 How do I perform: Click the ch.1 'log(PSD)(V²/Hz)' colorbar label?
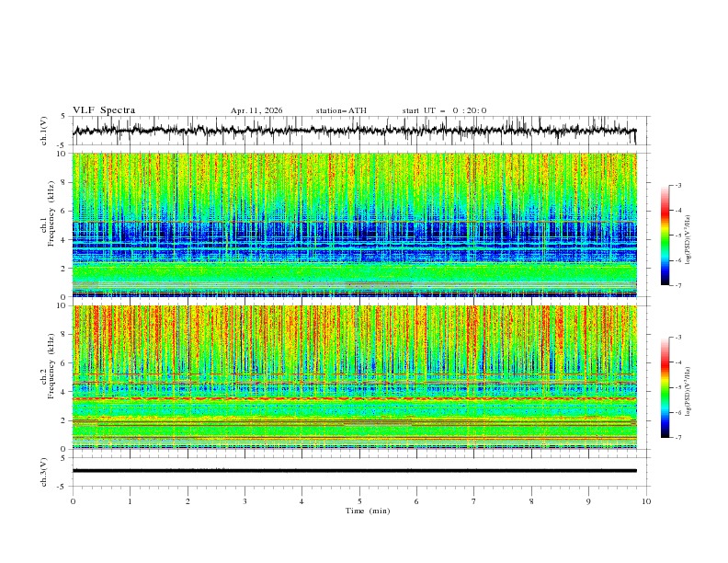(x=688, y=240)
